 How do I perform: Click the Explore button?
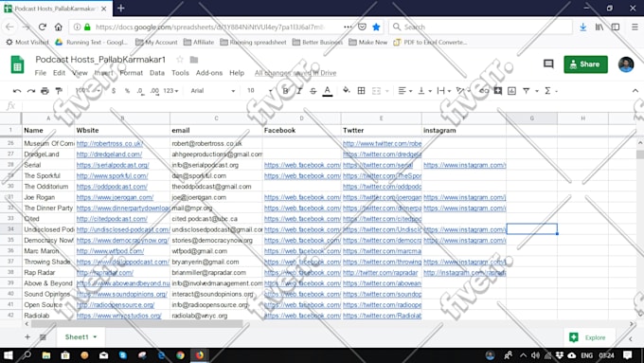tap(588, 337)
